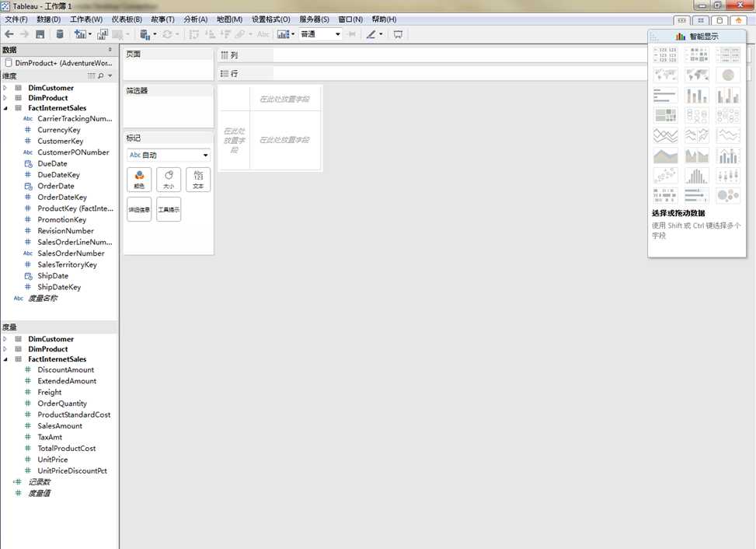
Task: Click the new worksheet toolbar icon
Action: [x=80, y=34]
